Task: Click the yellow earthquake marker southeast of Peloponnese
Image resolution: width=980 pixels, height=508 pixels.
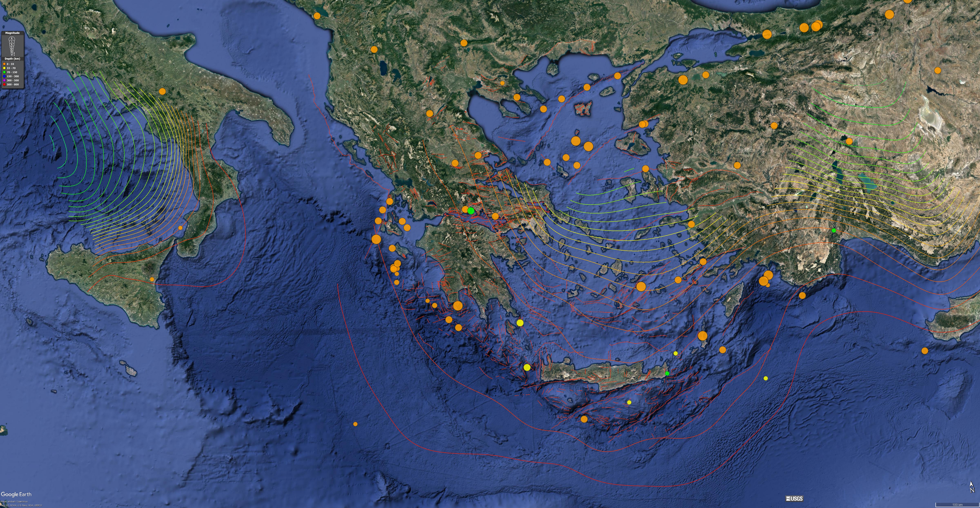Action: tap(520, 323)
